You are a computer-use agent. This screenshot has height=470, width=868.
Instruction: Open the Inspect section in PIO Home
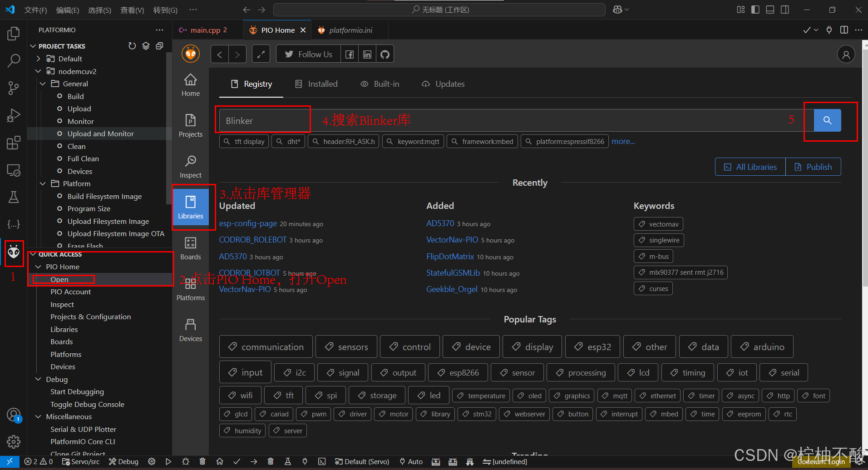coord(191,167)
